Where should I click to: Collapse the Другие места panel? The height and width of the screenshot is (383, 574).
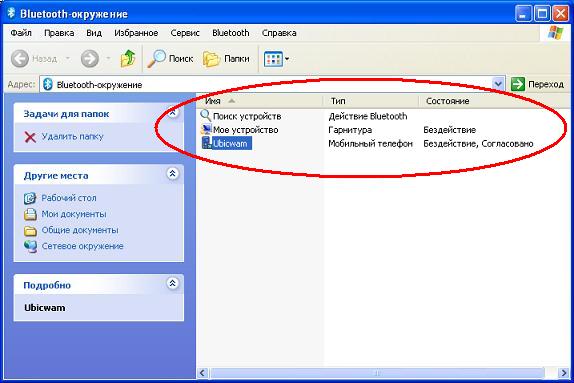(172, 173)
